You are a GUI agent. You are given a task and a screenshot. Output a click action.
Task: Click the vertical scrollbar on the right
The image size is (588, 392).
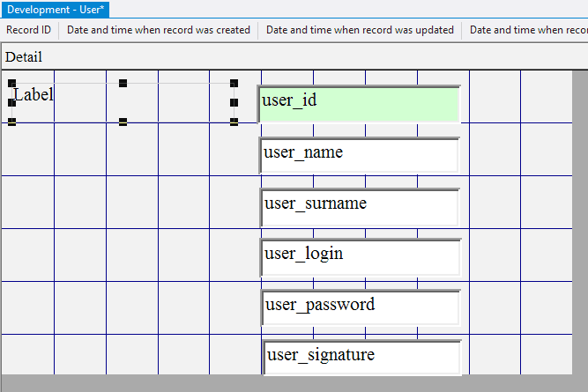(x=580, y=220)
